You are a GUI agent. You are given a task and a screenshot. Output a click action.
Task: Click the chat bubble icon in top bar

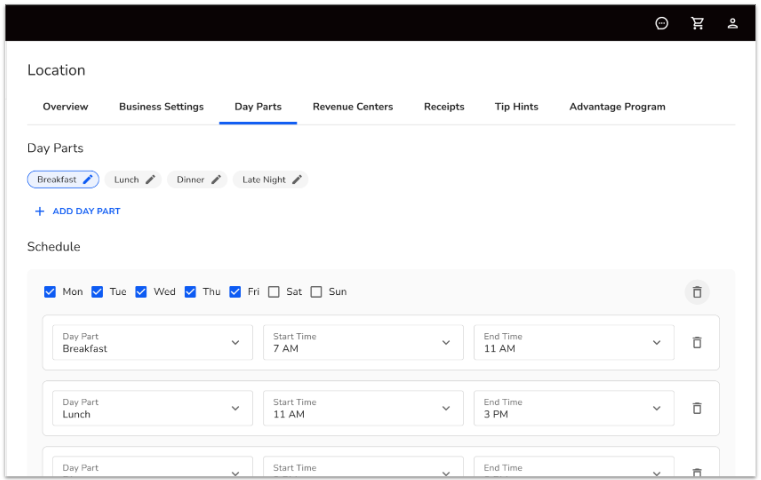[662, 24]
